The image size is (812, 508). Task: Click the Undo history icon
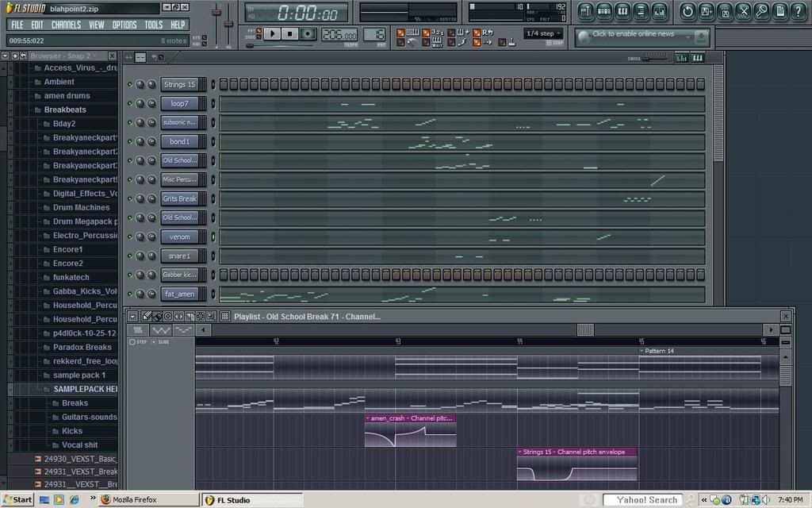pos(687,11)
